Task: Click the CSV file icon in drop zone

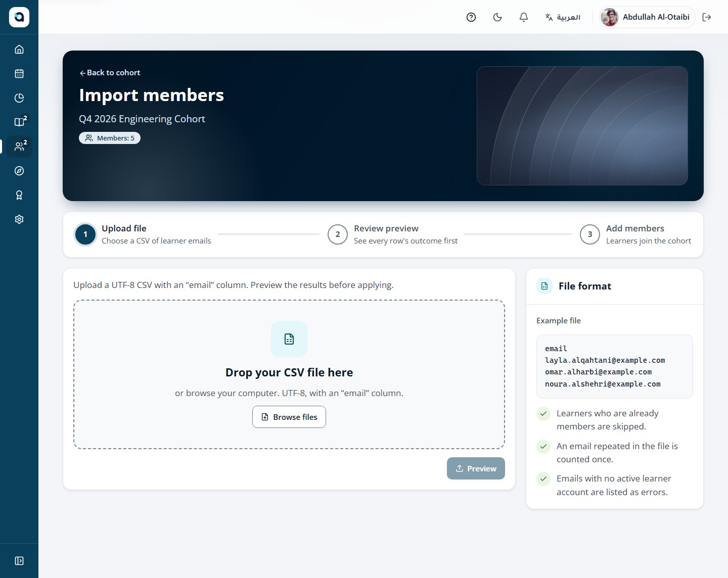Action: (x=289, y=339)
